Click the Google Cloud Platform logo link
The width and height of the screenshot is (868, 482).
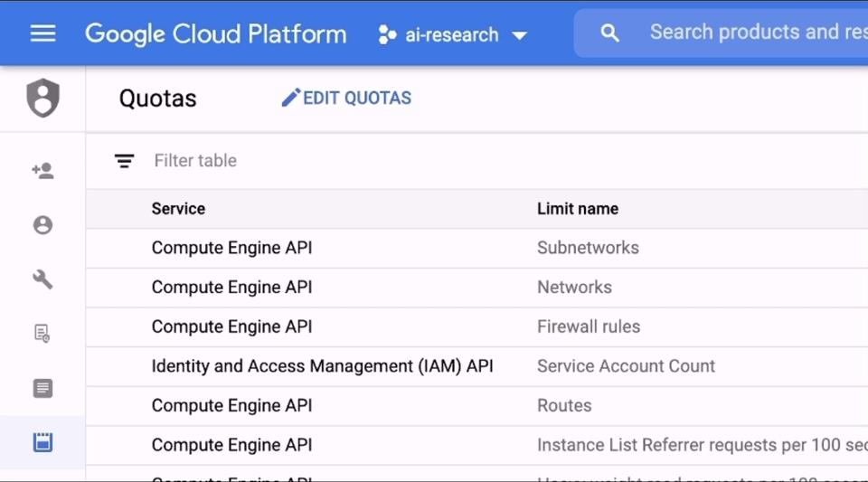[x=215, y=34]
